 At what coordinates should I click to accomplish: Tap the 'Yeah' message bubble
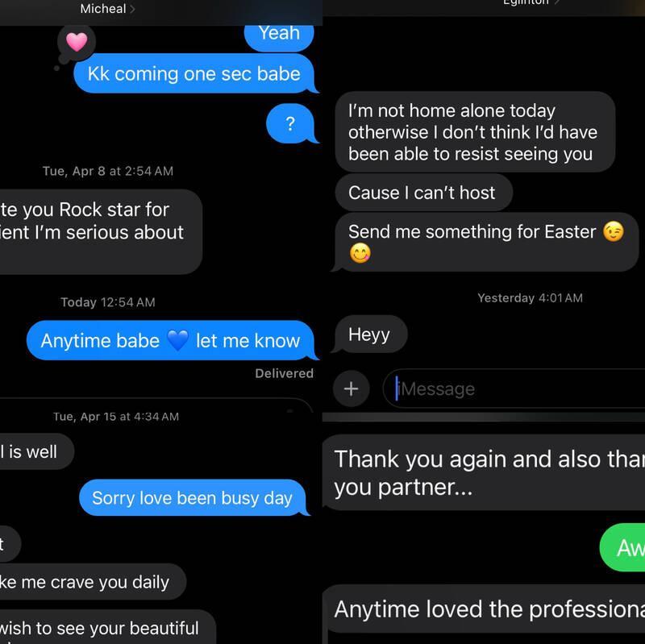279,35
